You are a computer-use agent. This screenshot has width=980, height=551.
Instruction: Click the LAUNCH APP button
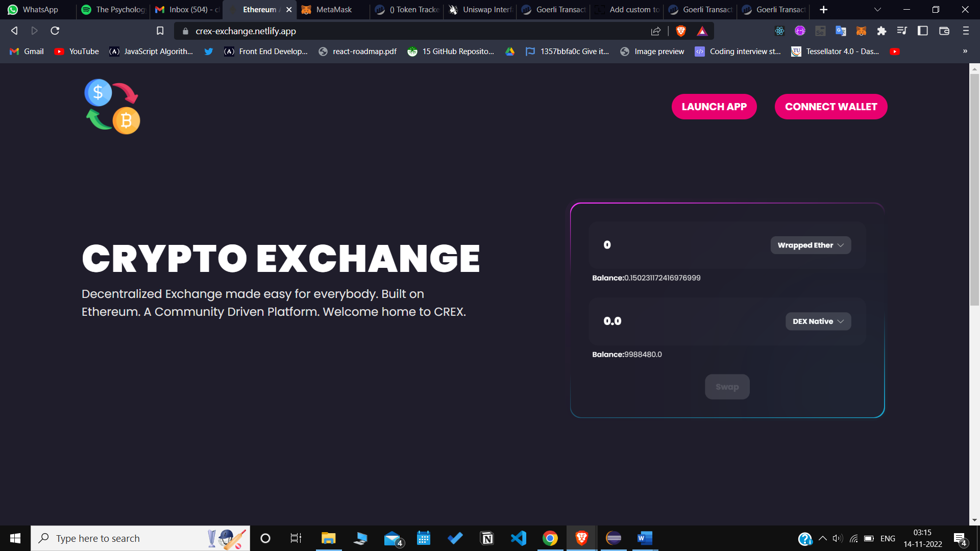(714, 107)
